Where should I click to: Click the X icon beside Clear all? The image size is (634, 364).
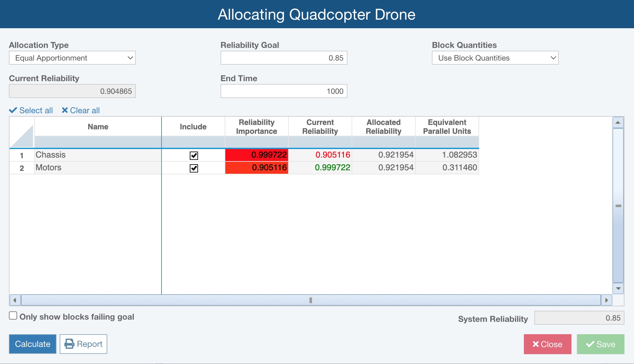[x=65, y=110]
